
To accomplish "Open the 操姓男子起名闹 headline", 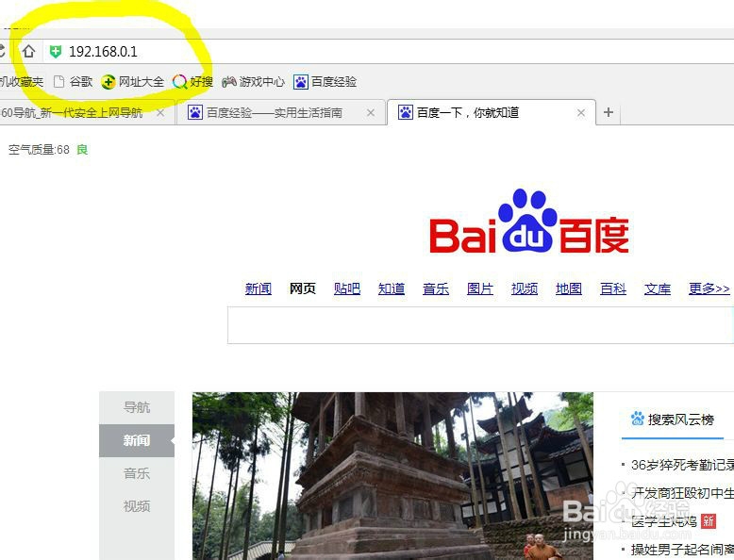I will coord(682,550).
